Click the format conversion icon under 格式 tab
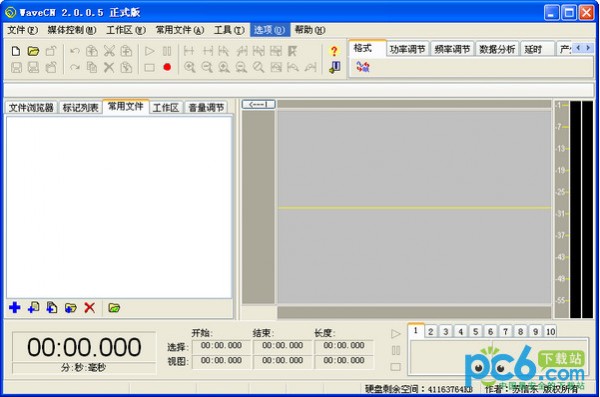 coord(363,67)
